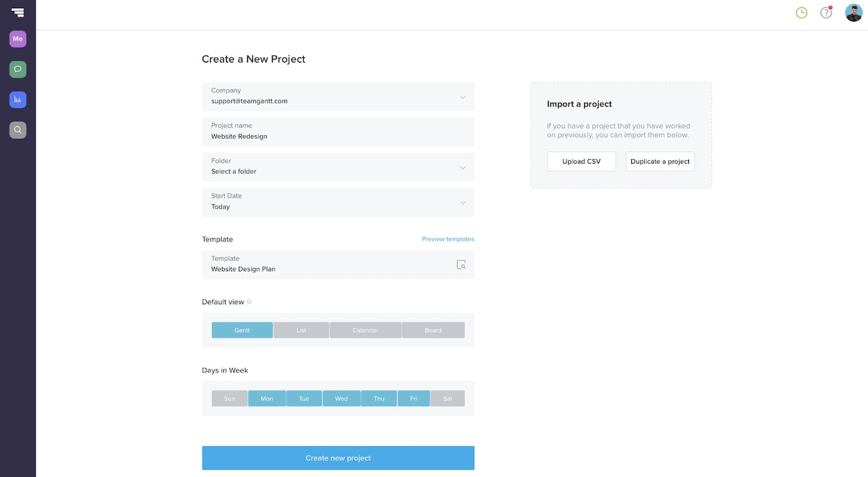Open the help menu with notification badge
This screenshot has width=868, height=477.
tap(826, 12)
